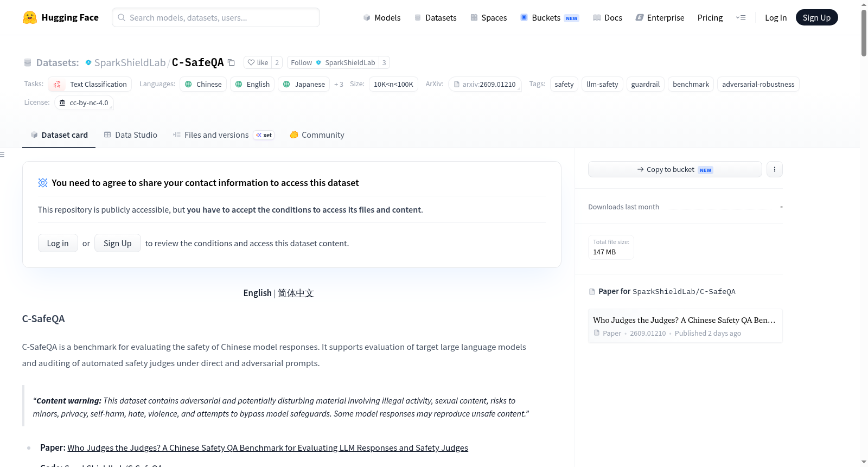Switch to the 简体中文 version link
Screen dimensions: 868x467
(x=296, y=293)
